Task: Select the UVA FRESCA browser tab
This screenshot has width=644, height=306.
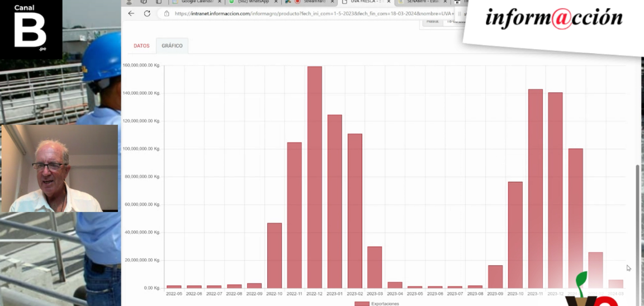Action: click(366, 2)
